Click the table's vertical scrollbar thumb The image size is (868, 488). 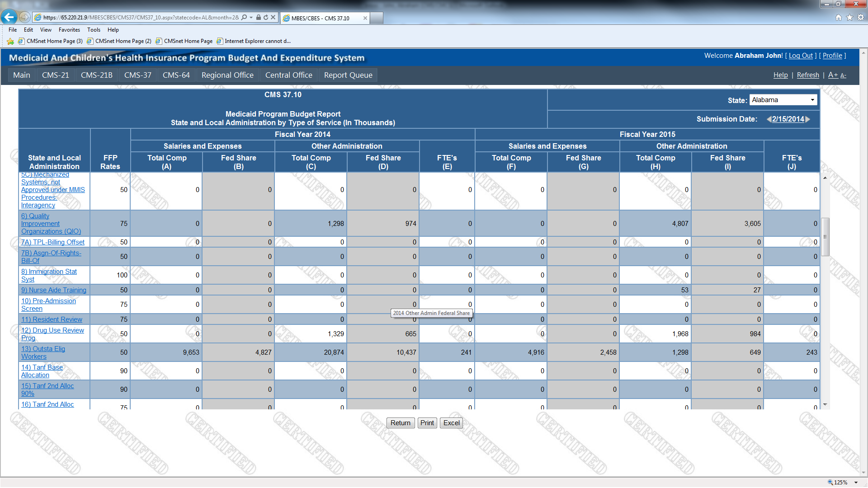tap(825, 237)
